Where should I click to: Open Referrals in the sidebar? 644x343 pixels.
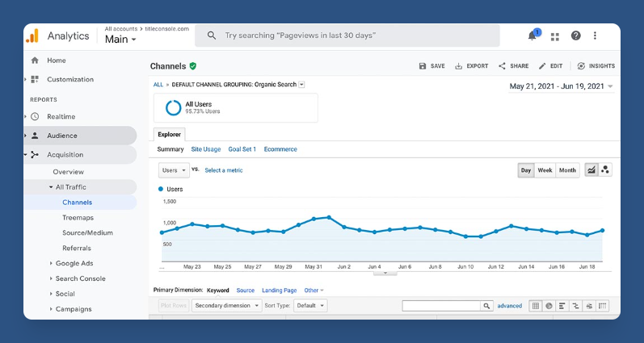[x=77, y=249]
